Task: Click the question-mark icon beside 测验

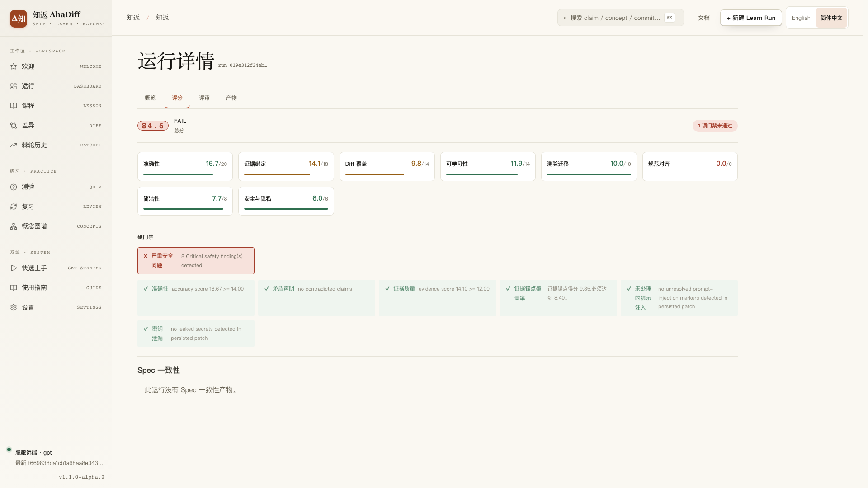Action: tap(14, 187)
